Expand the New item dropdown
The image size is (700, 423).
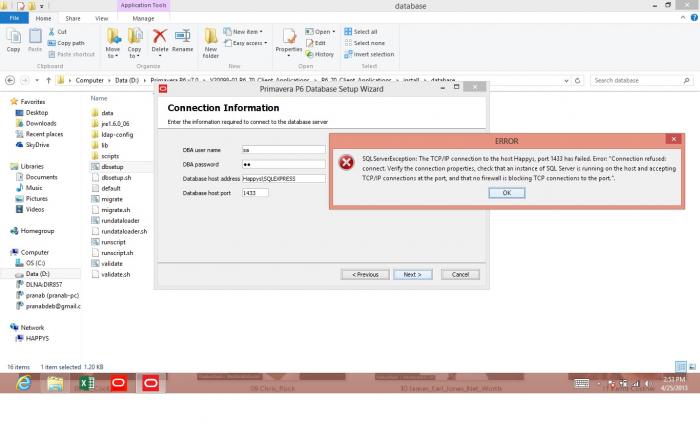tap(261, 32)
